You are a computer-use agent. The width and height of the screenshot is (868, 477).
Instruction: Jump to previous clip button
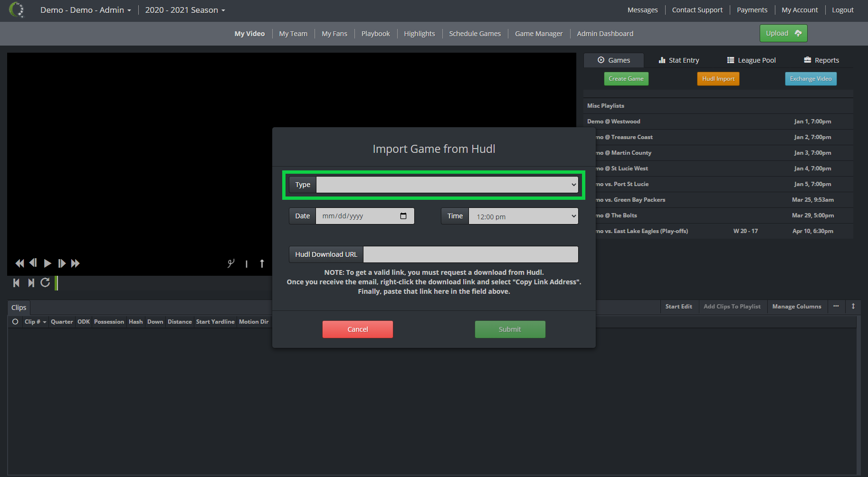17,283
